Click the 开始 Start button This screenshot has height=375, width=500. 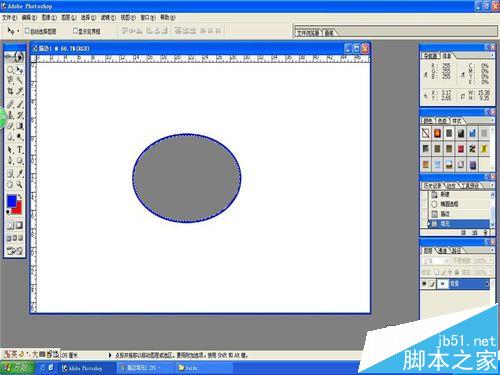[17, 368]
